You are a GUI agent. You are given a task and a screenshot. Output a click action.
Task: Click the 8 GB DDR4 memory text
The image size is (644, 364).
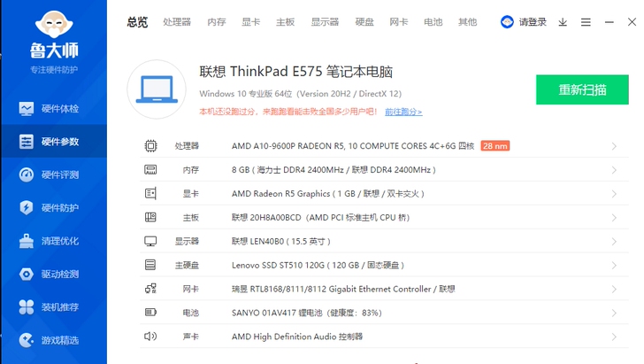click(333, 170)
